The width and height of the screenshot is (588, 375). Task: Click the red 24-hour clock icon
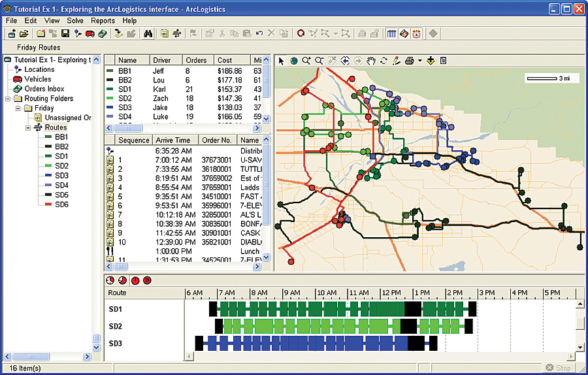(x=147, y=280)
